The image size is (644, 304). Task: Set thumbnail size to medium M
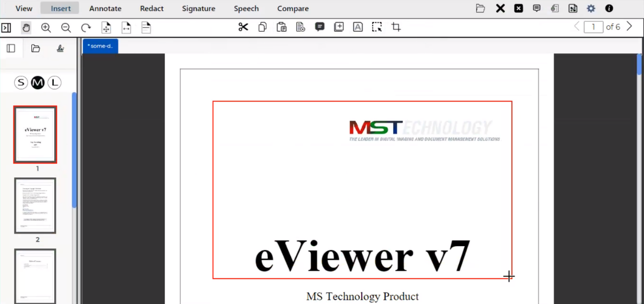(38, 83)
